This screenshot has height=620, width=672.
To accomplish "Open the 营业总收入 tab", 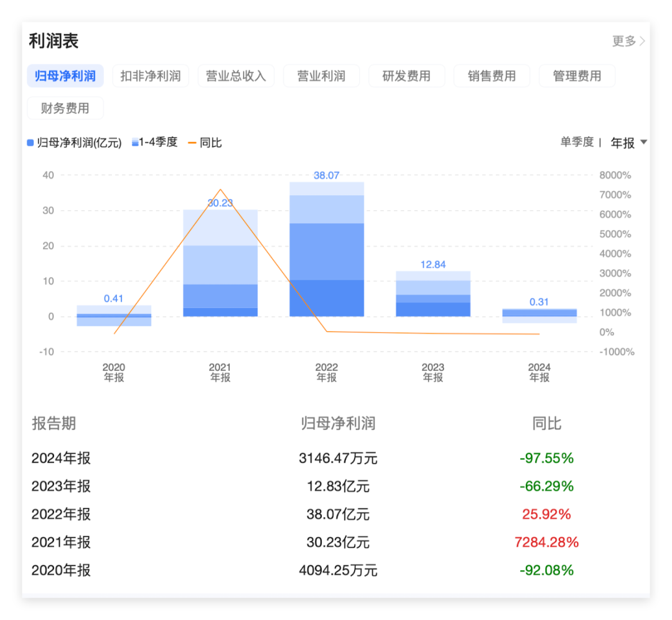I will tap(236, 75).
